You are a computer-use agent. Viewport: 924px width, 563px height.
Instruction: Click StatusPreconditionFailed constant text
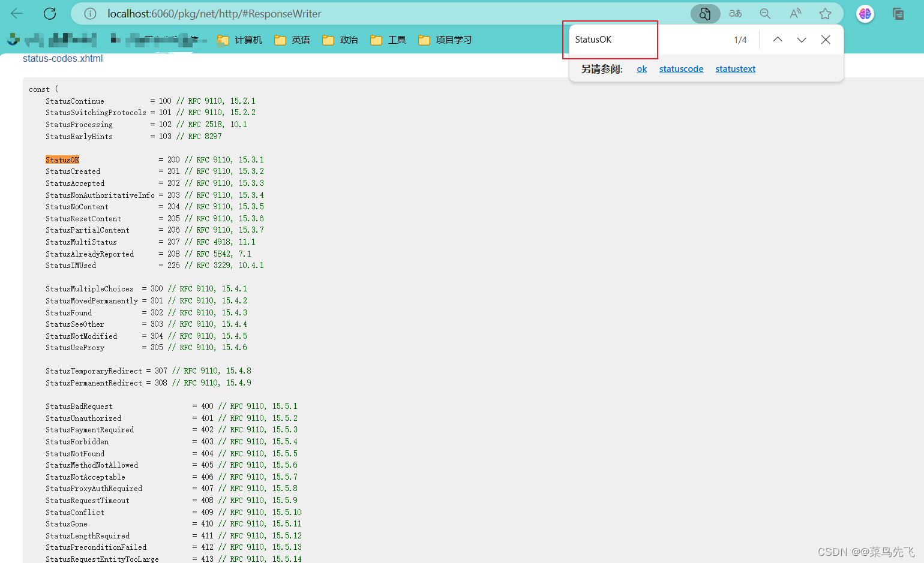point(96,547)
